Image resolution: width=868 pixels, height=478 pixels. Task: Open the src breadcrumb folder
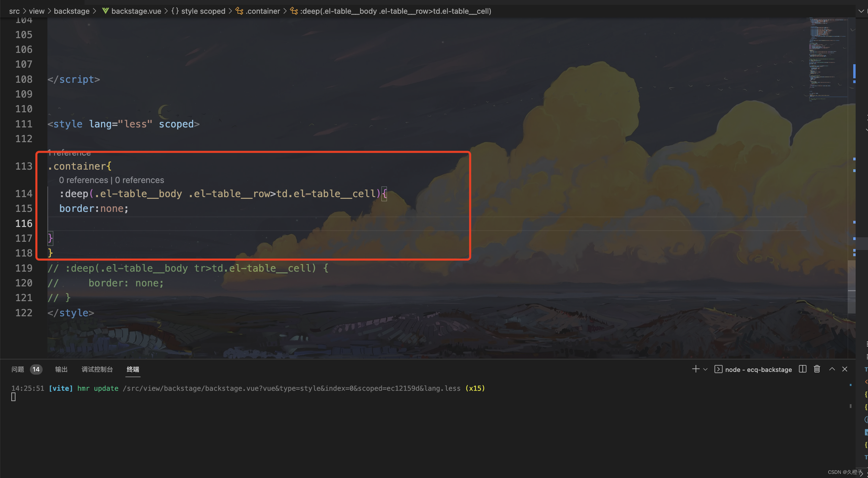pos(14,11)
